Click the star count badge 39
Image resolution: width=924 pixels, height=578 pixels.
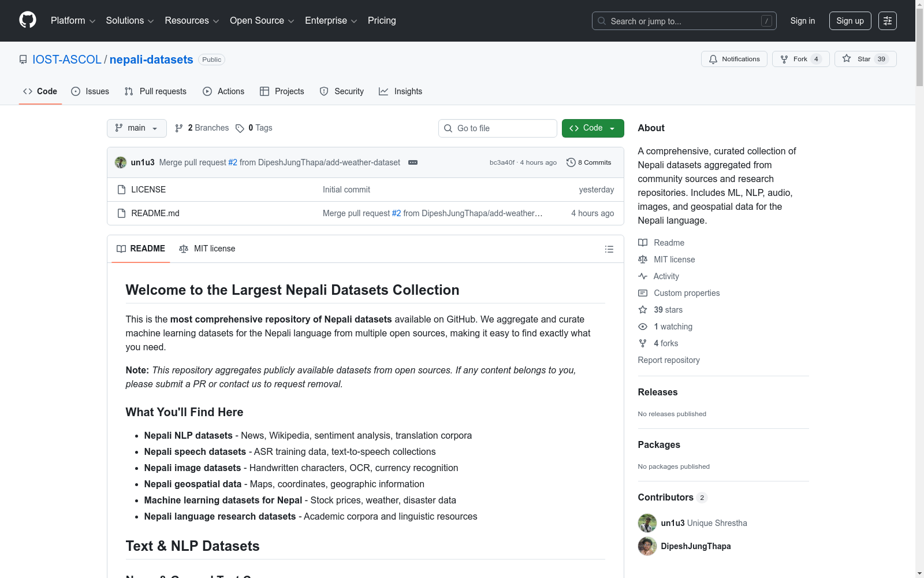(881, 59)
